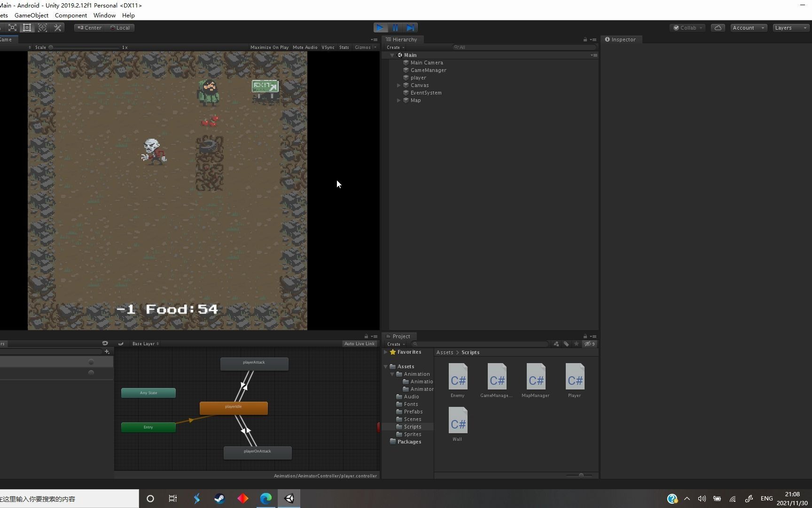This screenshot has height=508, width=812.
Task: Switch to the Inspector tab
Action: coord(621,40)
